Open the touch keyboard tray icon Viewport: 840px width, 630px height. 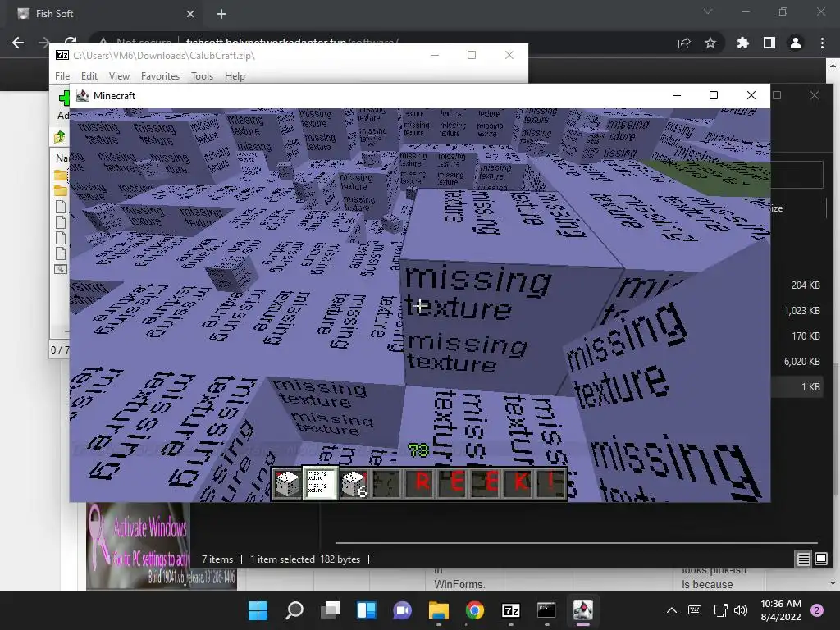(695, 610)
